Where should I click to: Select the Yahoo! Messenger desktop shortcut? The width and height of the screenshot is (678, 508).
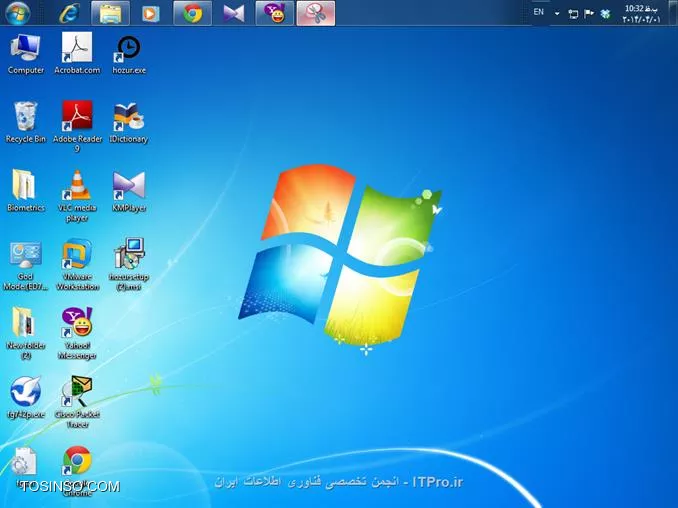[77, 333]
